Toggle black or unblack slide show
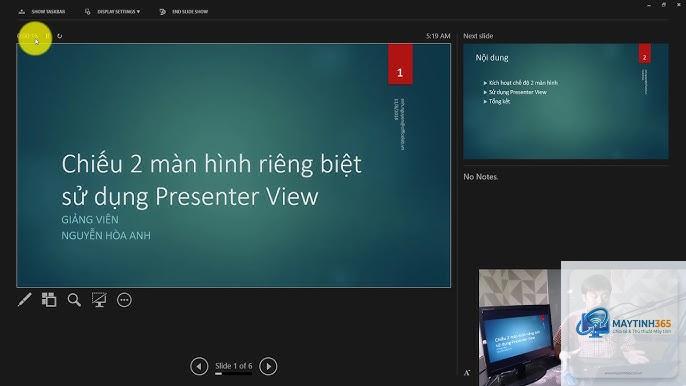Image resolution: width=686 pixels, height=386 pixels. [x=99, y=300]
